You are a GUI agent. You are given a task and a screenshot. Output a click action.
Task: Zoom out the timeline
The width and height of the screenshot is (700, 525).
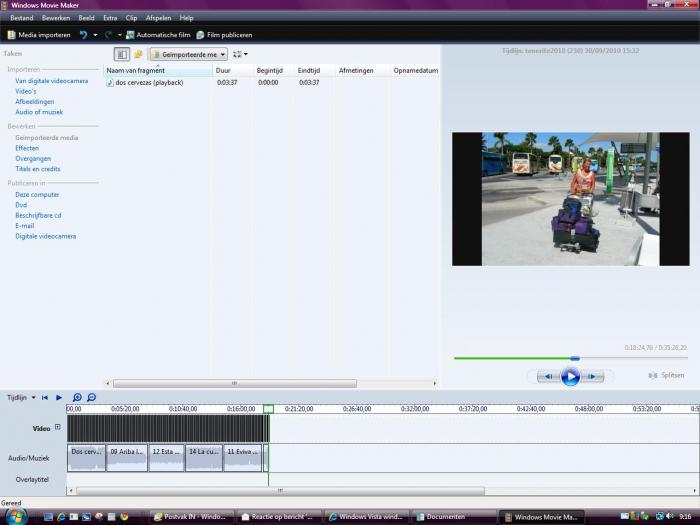tap(92, 397)
